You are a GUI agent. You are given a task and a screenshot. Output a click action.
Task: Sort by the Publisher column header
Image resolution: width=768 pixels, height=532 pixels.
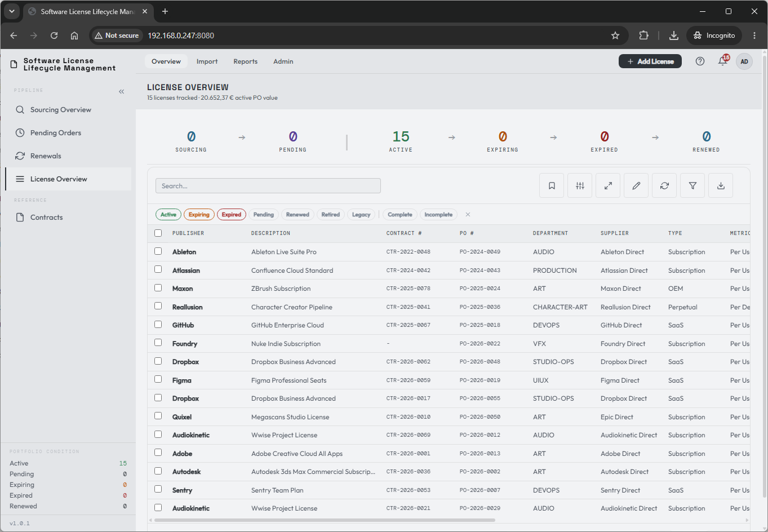188,233
